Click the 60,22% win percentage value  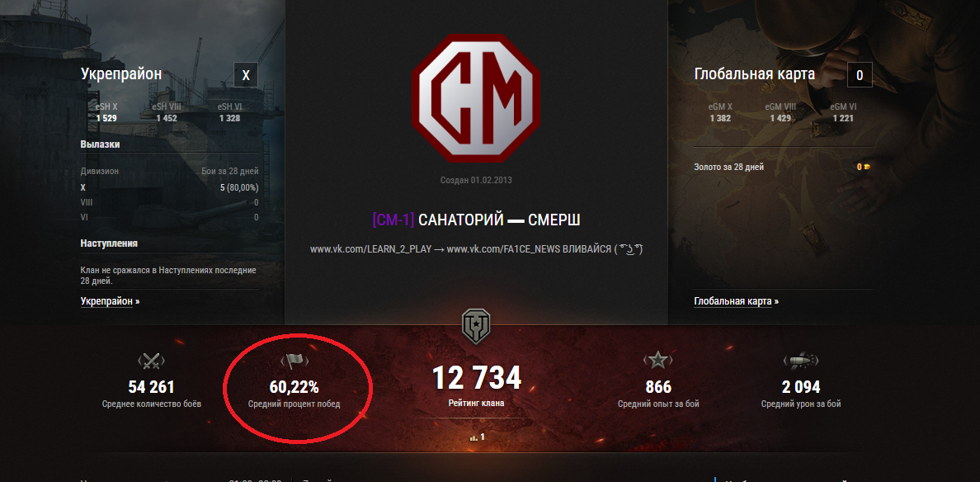[x=294, y=387]
